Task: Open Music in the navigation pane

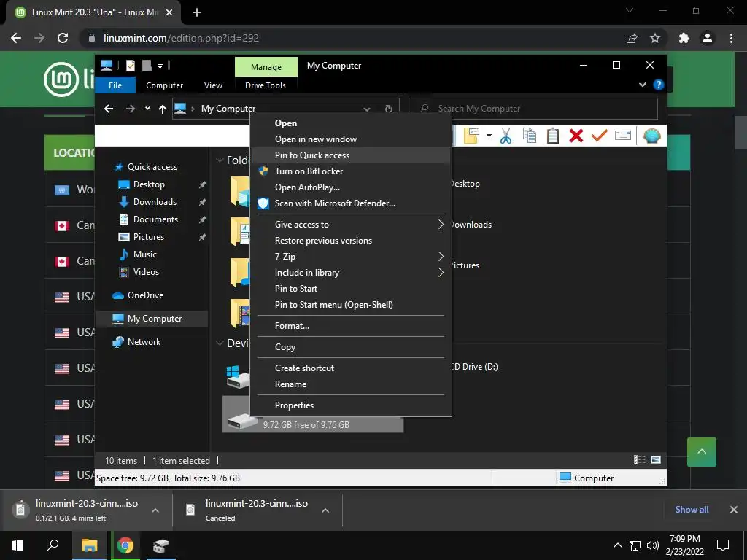Action: (x=145, y=254)
